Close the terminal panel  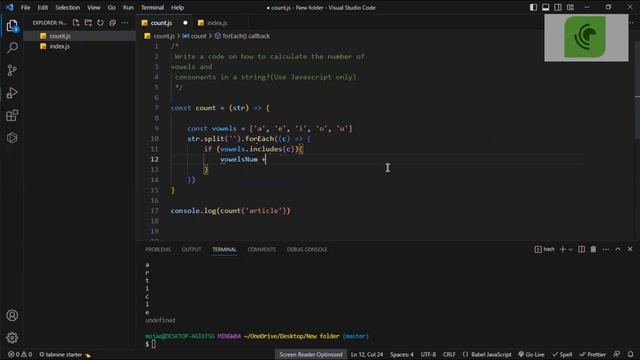(x=630, y=249)
